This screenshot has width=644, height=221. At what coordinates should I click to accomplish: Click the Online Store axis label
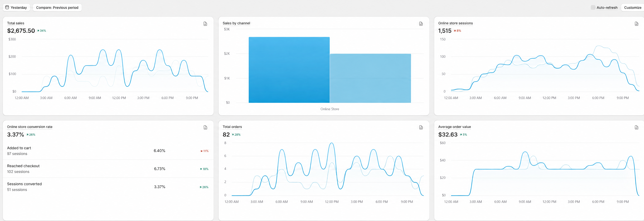pyautogui.click(x=330, y=109)
